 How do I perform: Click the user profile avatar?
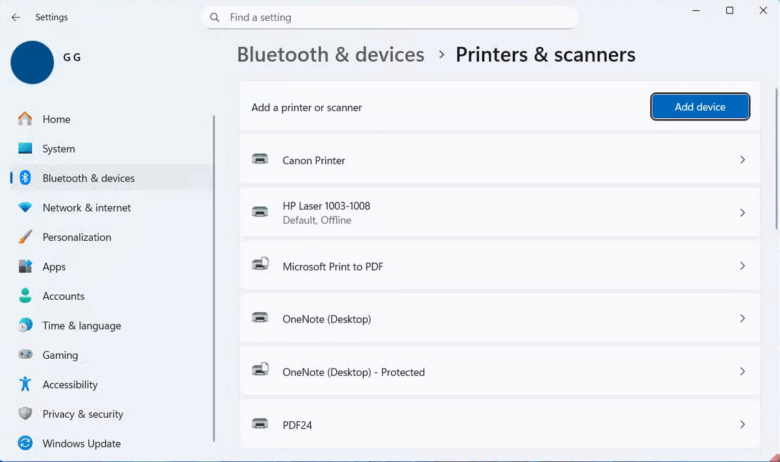32,62
